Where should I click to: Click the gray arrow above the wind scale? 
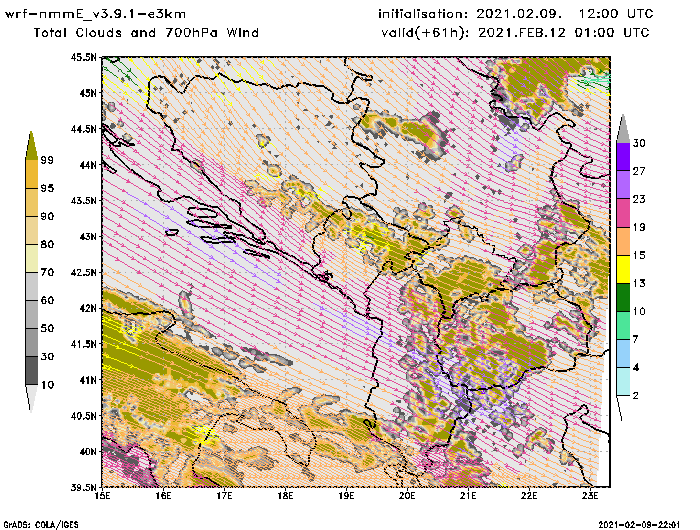point(623,129)
